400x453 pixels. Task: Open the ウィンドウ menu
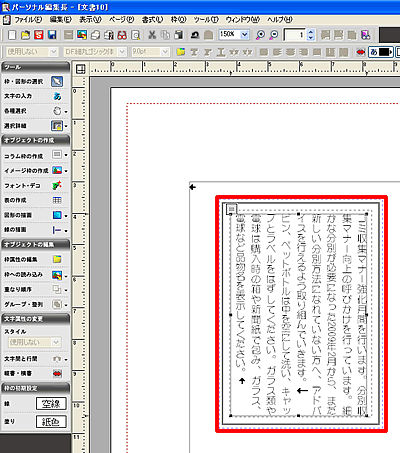243,20
